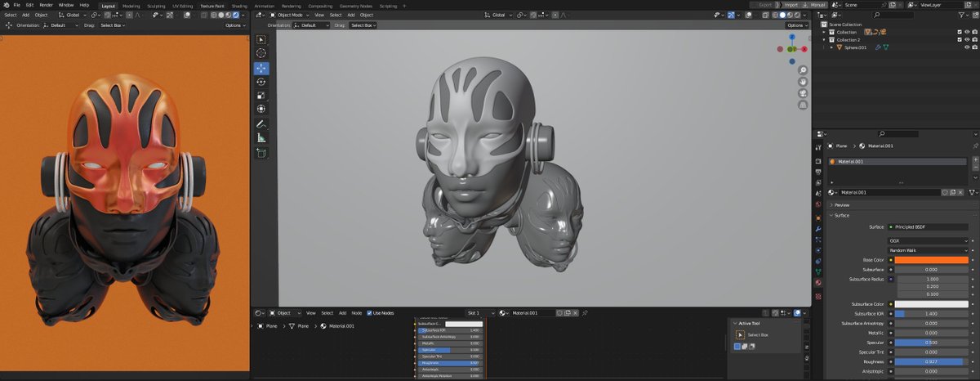980x381 pixels.
Task: Activate the Scale tool
Action: pos(261,95)
